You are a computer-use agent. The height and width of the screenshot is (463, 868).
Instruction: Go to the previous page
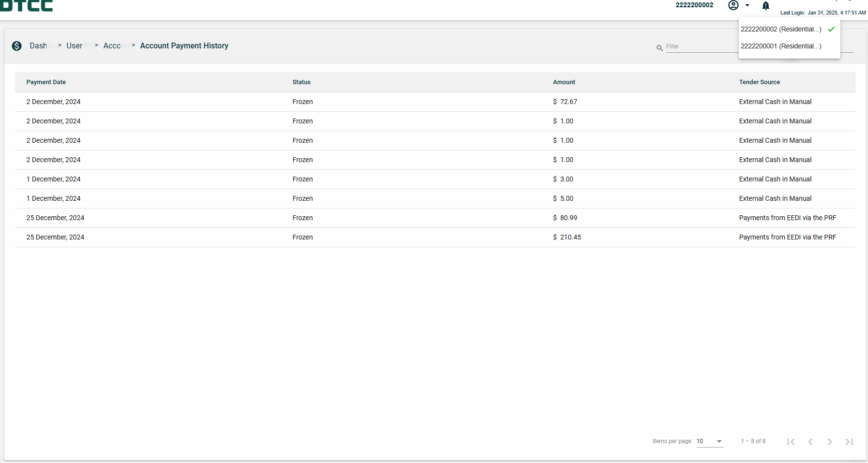click(x=810, y=441)
